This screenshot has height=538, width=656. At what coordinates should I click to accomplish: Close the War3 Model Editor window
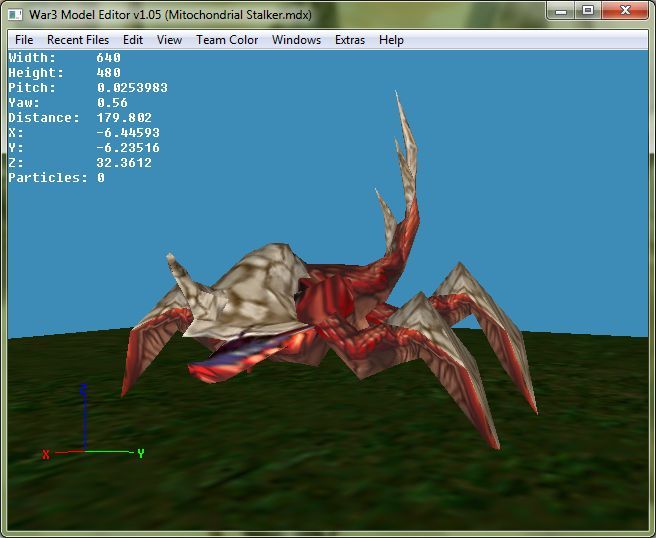(625, 10)
